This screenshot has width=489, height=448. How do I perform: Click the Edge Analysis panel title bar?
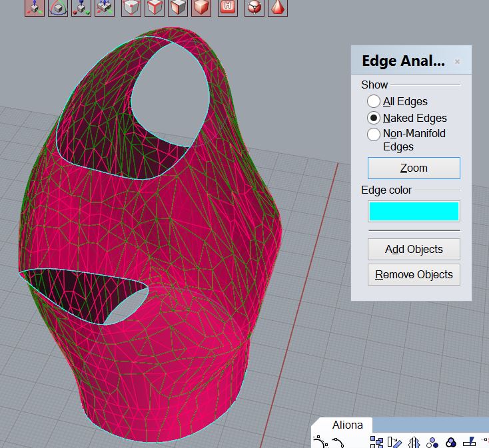pos(411,60)
